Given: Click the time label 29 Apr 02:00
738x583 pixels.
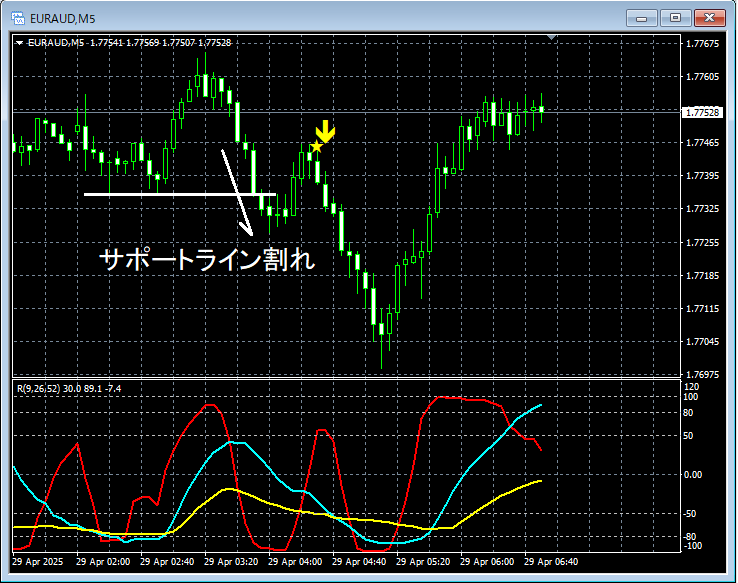Looking at the screenshot, I should [103, 562].
